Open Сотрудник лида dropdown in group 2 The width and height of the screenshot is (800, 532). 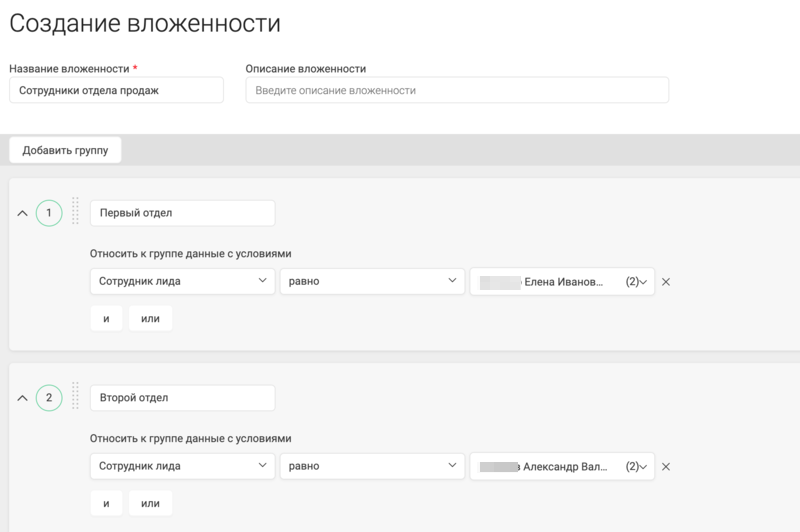click(x=182, y=466)
